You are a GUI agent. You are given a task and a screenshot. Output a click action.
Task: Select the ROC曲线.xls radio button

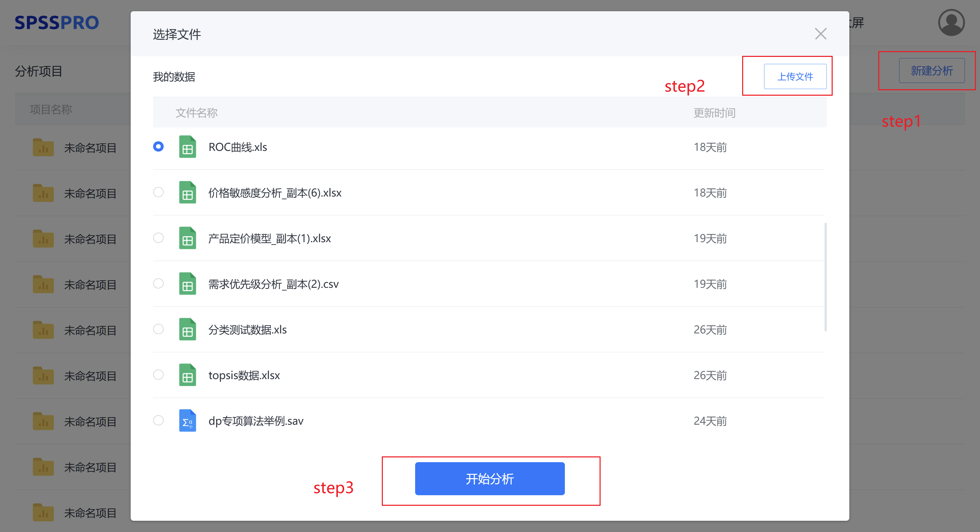pos(158,146)
